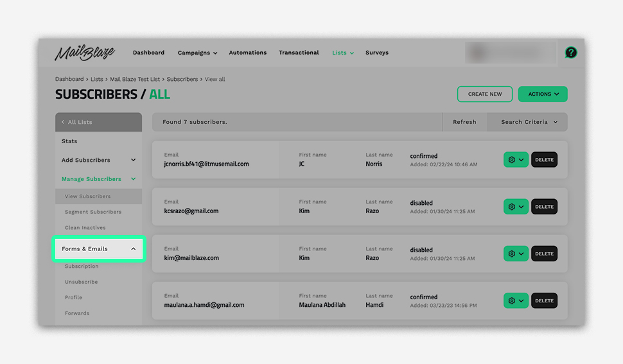
Task: Click the Refresh button
Action: 464,122
